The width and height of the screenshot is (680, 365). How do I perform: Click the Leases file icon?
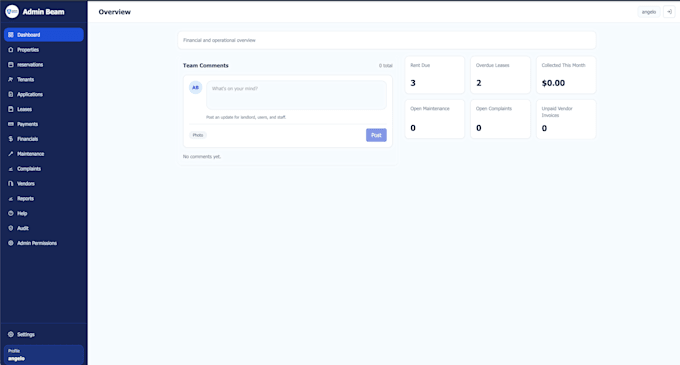pyautogui.click(x=11, y=109)
